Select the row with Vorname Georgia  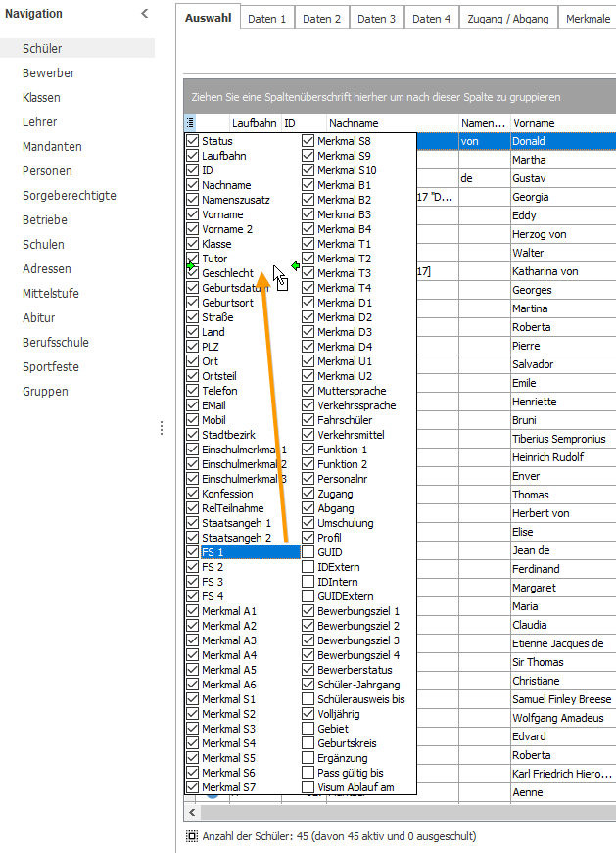coord(531,197)
